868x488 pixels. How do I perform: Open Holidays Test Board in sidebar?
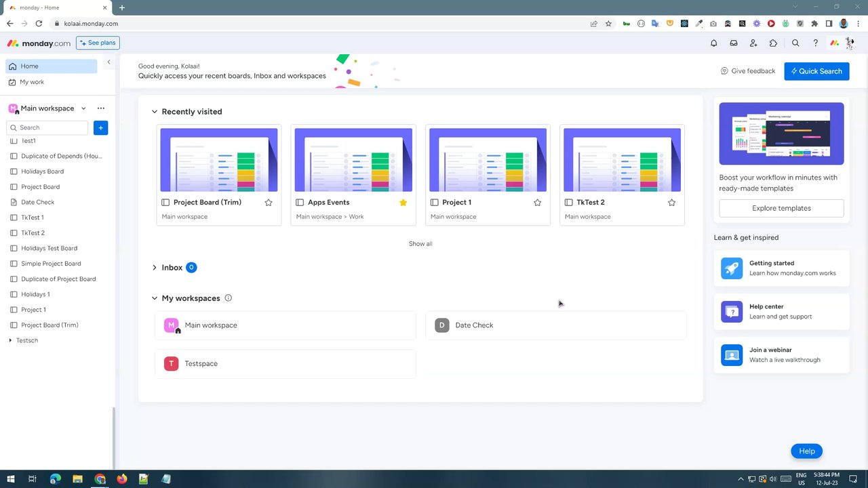[x=49, y=248]
